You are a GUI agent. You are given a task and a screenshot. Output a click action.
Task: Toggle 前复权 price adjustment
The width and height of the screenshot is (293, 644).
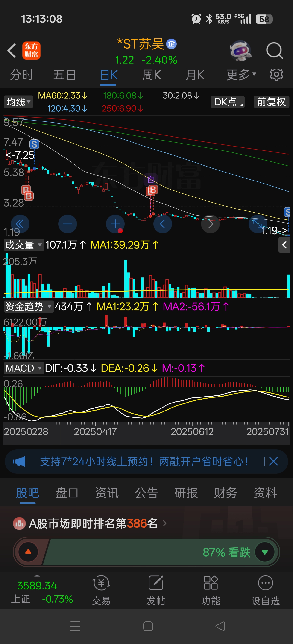coord(272,102)
